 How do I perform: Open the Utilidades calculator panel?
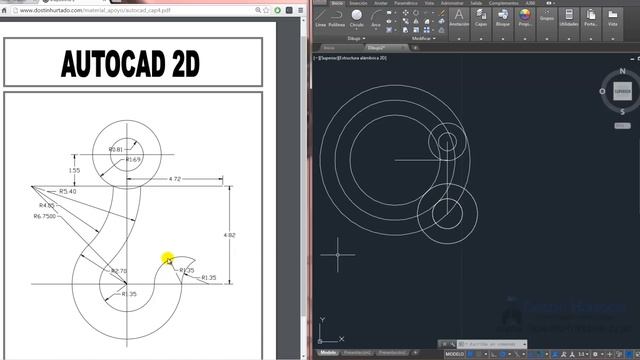[x=569, y=18]
